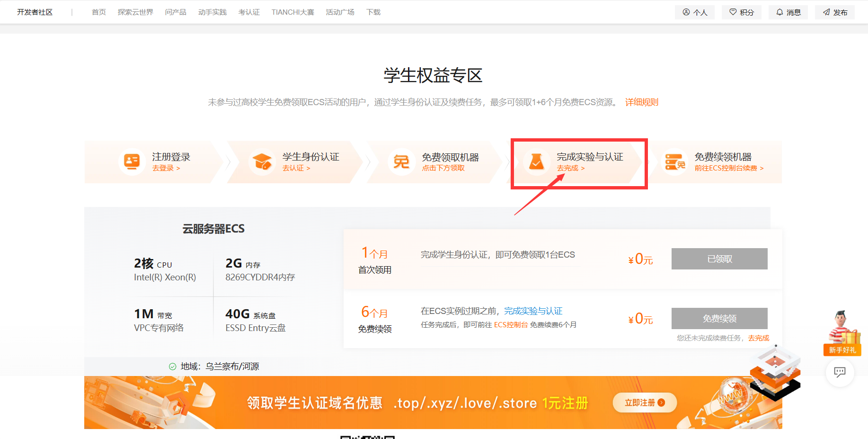868x439 pixels.
Task: Click 点击下方领取 text link
Action: [443, 168]
